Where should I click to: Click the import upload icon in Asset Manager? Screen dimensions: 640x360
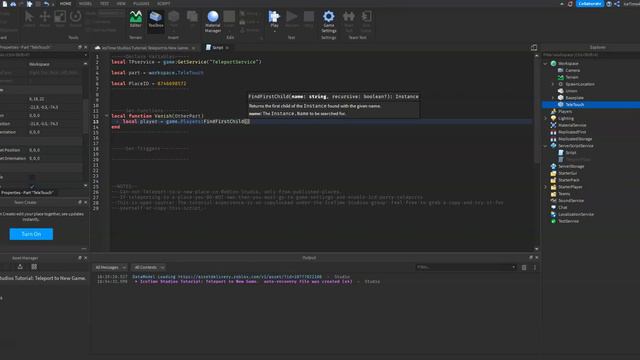[x=20, y=267]
